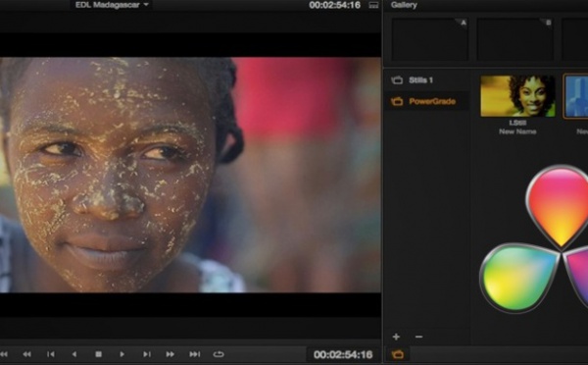Jump to the next clip

click(147, 354)
